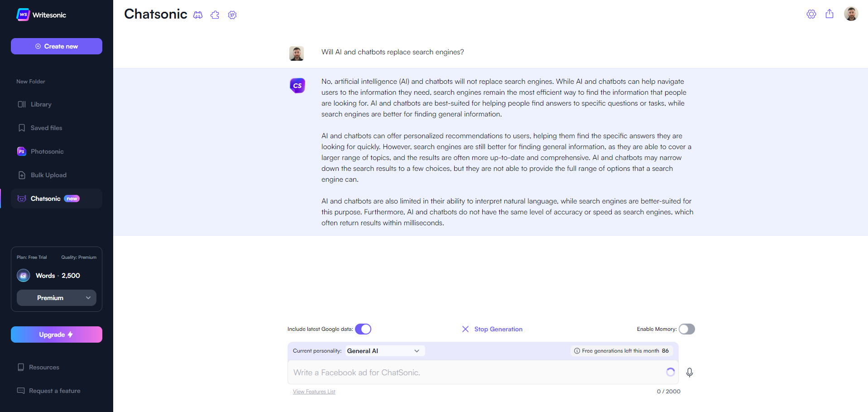The image size is (868, 412).
Task: Click the Create new button
Action: 57,46
